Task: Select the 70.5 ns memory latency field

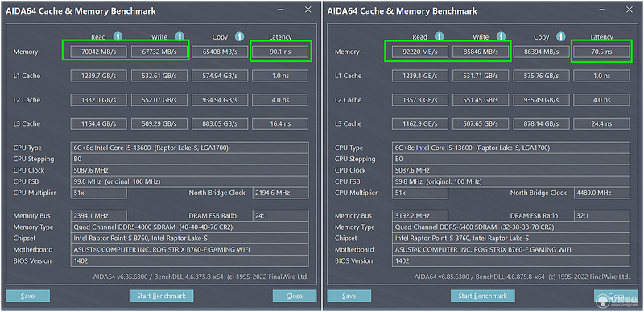Action: 601,52
